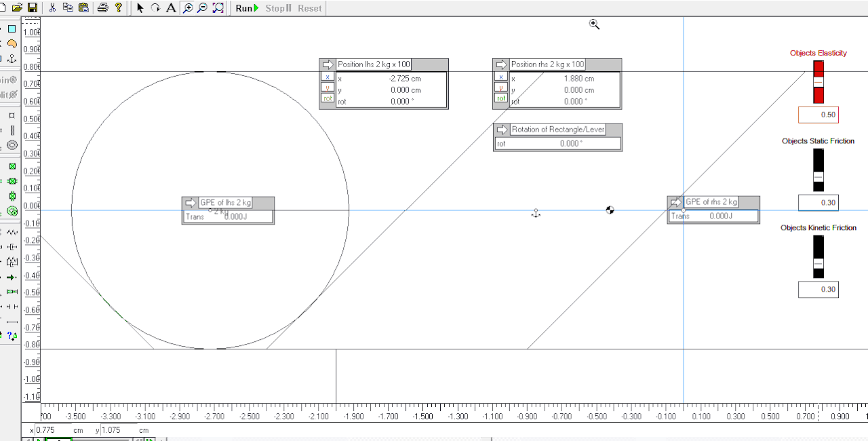Click arrow button on GPE of lhs meter

[191, 202]
